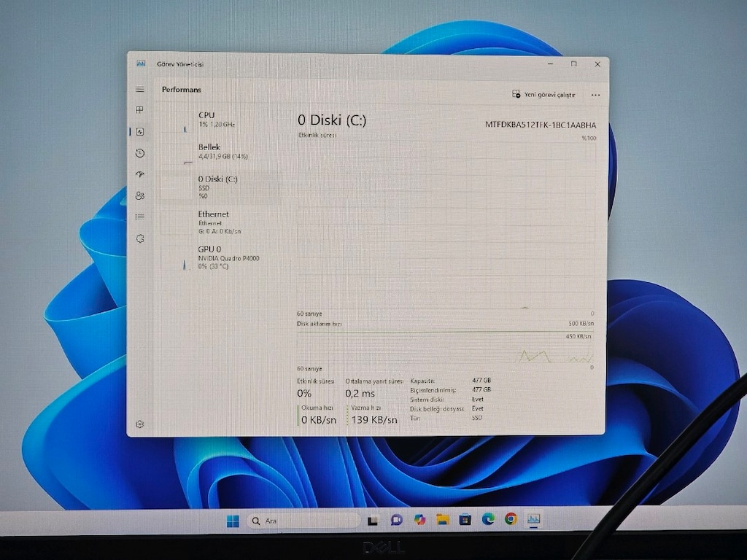Click the CPU mini graph thumbnail
This screenshot has width=747, height=560.
(x=177, y=122)
